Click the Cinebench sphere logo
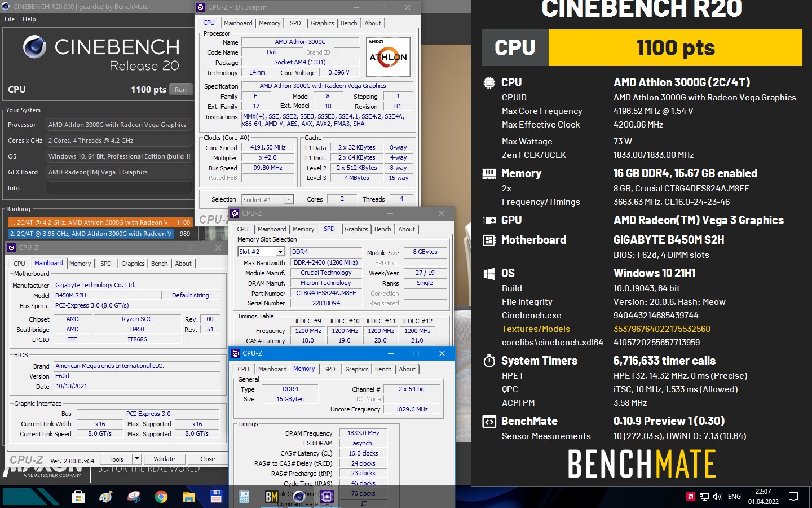Image resolution: width=812 pixels, height=508 pixels. pos(35,47)
